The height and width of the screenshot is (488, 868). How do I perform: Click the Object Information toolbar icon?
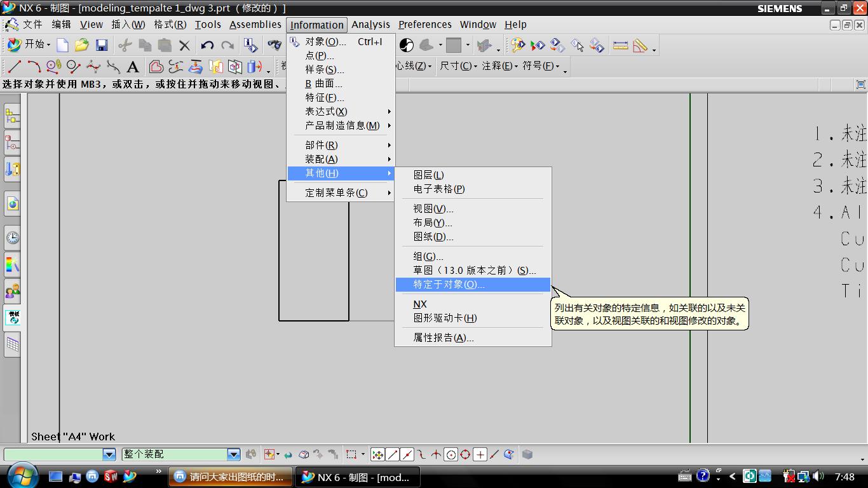click(251, 45)
